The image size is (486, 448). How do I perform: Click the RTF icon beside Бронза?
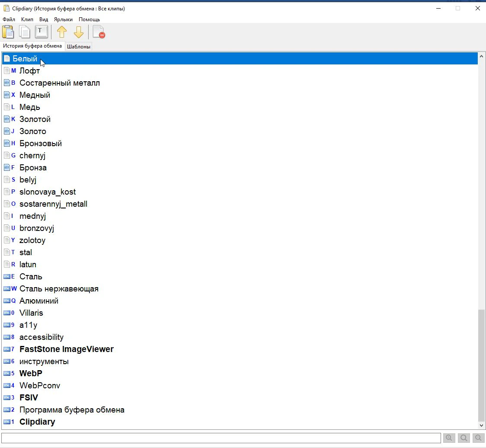(x=7, y=167)
